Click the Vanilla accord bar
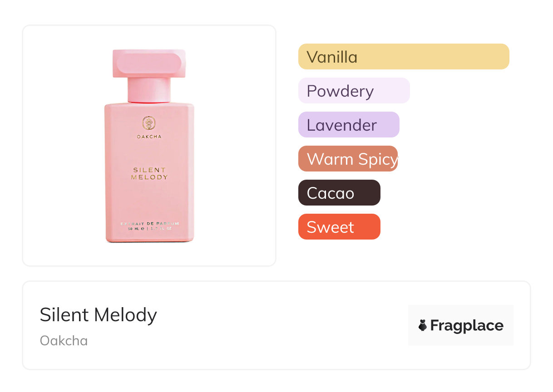553x392 pixels. pos(403,57)
